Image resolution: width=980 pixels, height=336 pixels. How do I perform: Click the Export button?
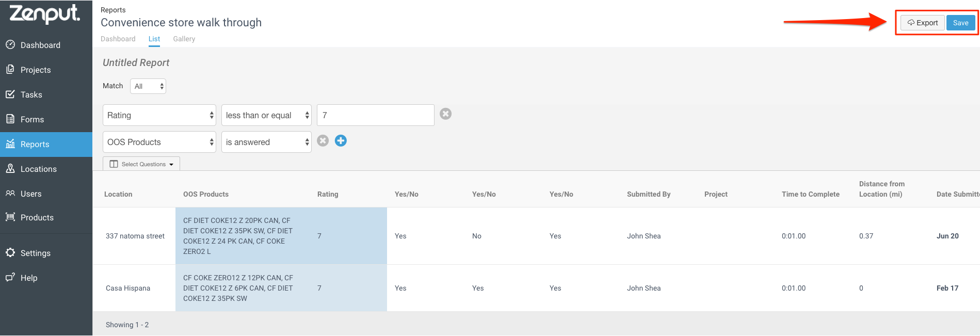pyautogui.click(x=923, y=23)
